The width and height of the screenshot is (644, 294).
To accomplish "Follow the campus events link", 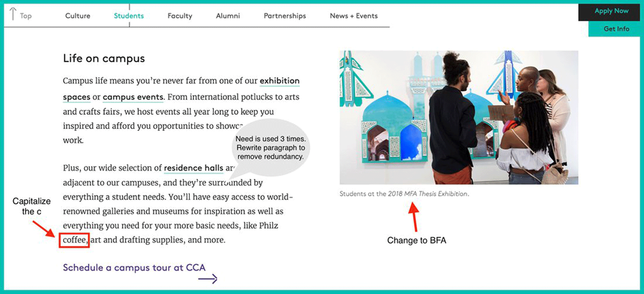I will 133,98.
